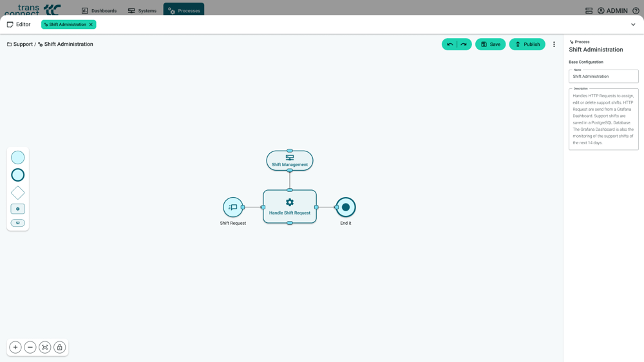644x362 pixels.
Task: Save the process
Action: 490,44
